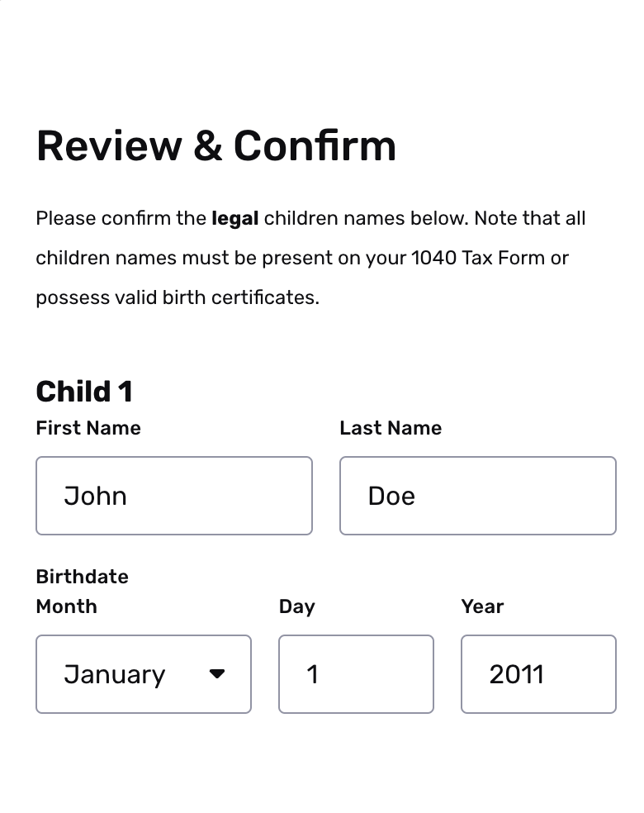
Task: Click the bold word legal
Action: [x=235, y=218]
